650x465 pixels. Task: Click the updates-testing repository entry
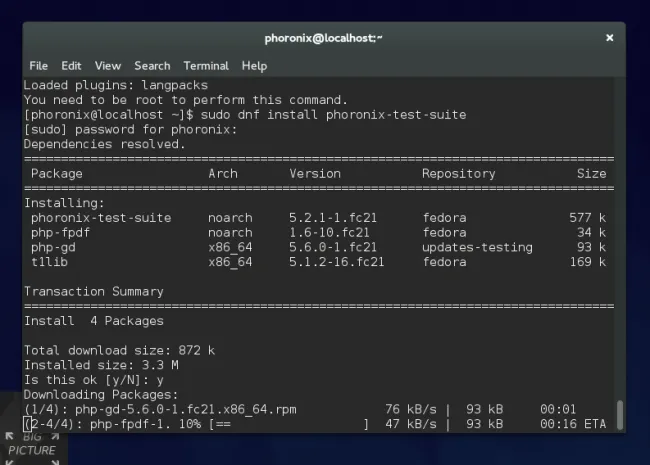tap(477, 247)
